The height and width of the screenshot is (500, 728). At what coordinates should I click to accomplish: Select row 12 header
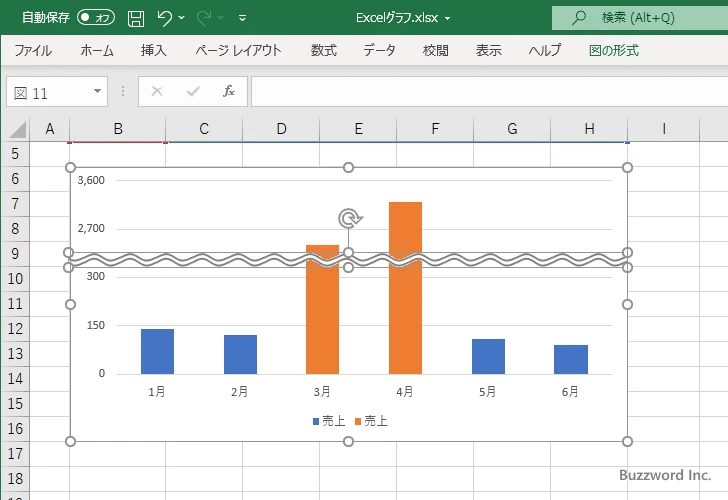15,329
